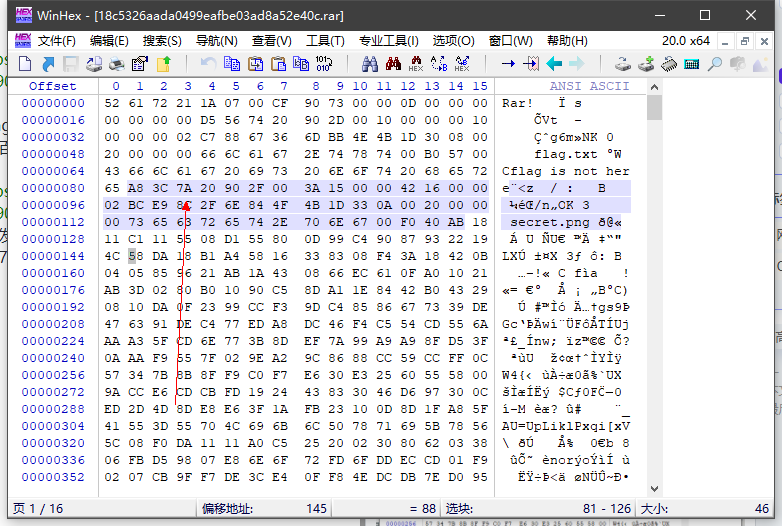Click the 大小 46 status field
Viewport: 782px width, 526px height.
click(x=705, y=509)
